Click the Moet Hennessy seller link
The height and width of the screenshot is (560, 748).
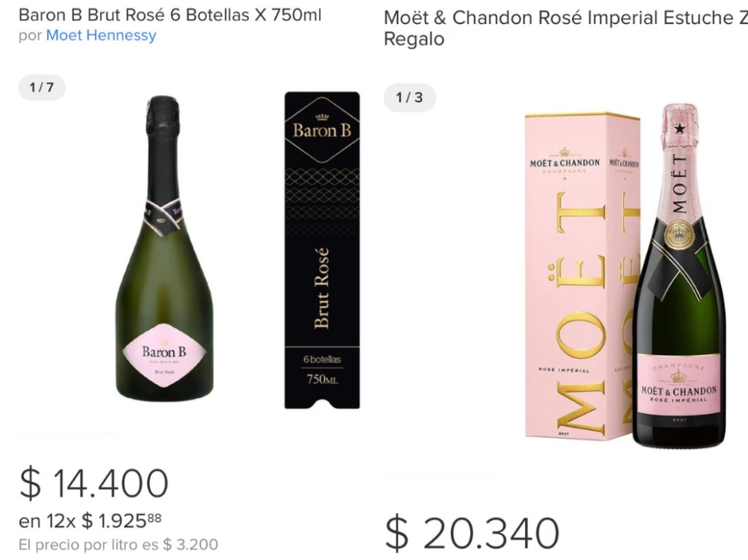[x=101, y=35]
